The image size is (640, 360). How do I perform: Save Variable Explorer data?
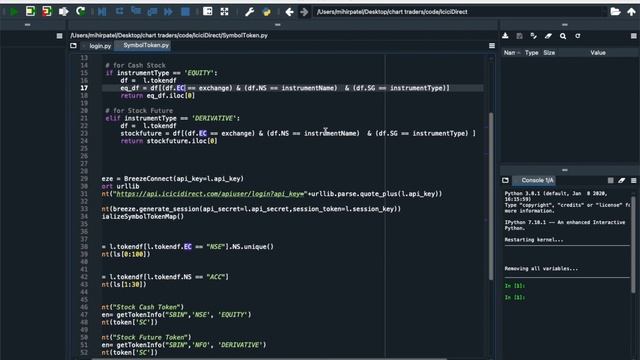pyautogui.click(x=520, y=36)
